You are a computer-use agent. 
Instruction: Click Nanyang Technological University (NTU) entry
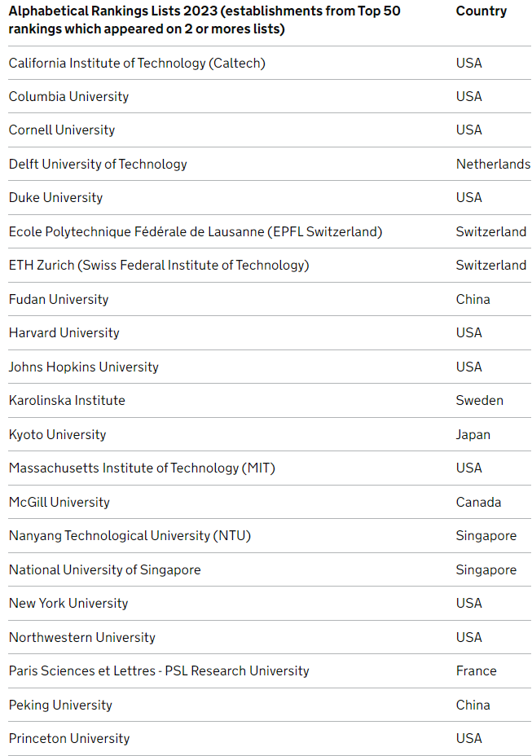[x=130, y=536]
